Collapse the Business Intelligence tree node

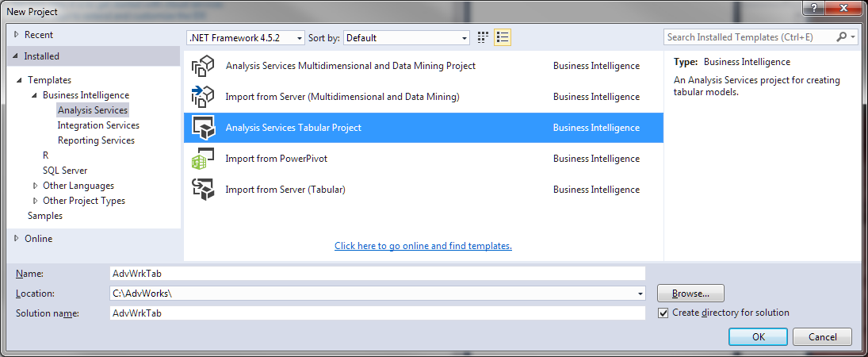35,95
